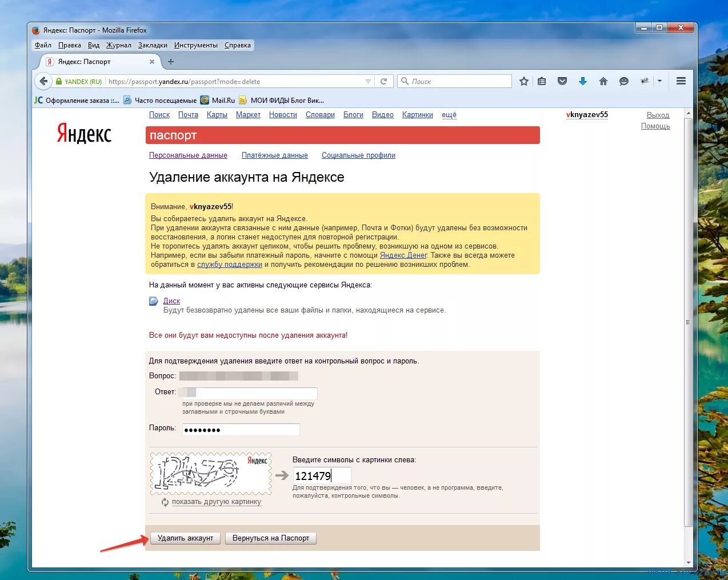This screenshot has width=728, height=580.
Task: Open the Вид menu
Action: [94, 45]
